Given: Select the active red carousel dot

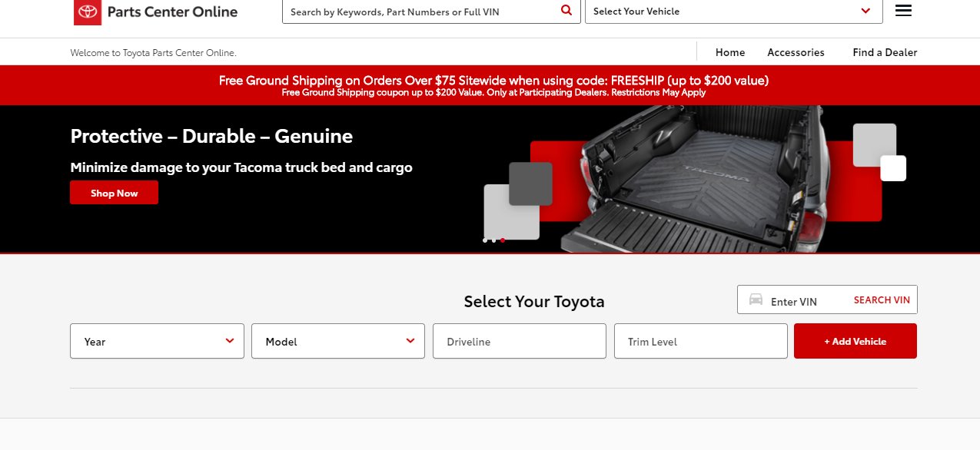Looking at the screenshot, I should pos(503,240).
